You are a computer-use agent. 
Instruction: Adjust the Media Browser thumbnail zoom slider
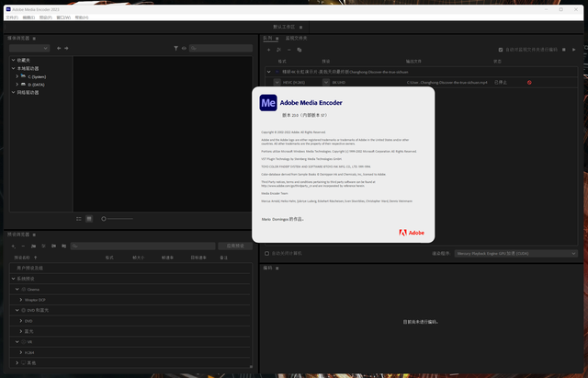(118, 219)
